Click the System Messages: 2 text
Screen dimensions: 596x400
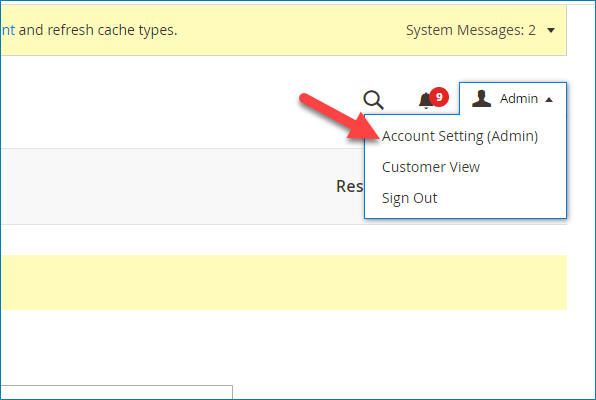point(471,30)
